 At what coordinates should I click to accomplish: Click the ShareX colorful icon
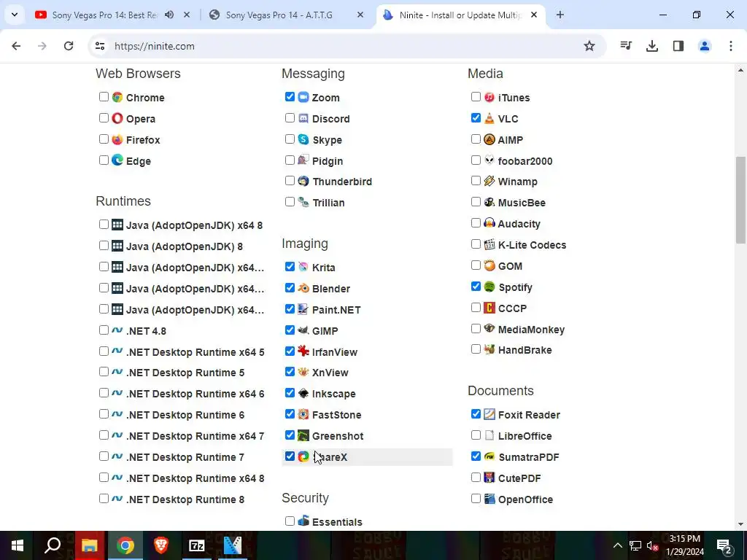tap(303, 456)
